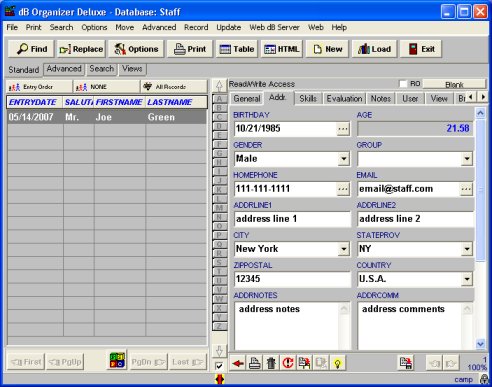Click the red circular refresh icon
Image resolution: width=492 pixels, height=387 pixels.
click(x=288, y=363)
